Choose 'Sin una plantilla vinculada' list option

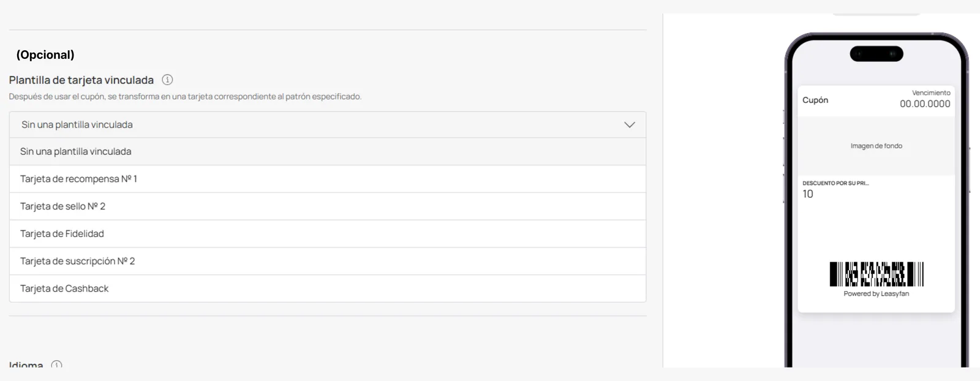click(x=328, y=151)
